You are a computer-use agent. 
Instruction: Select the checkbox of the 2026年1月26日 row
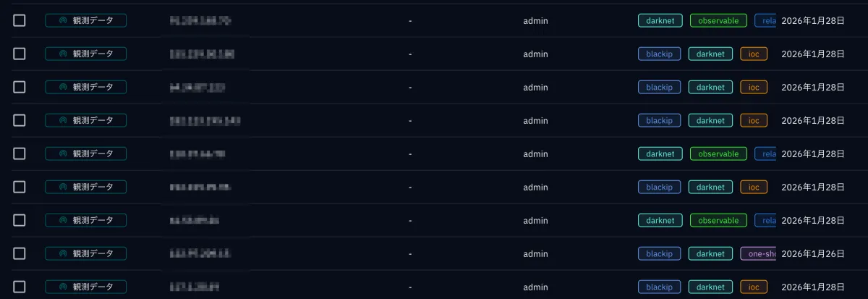tap(20, 253)
